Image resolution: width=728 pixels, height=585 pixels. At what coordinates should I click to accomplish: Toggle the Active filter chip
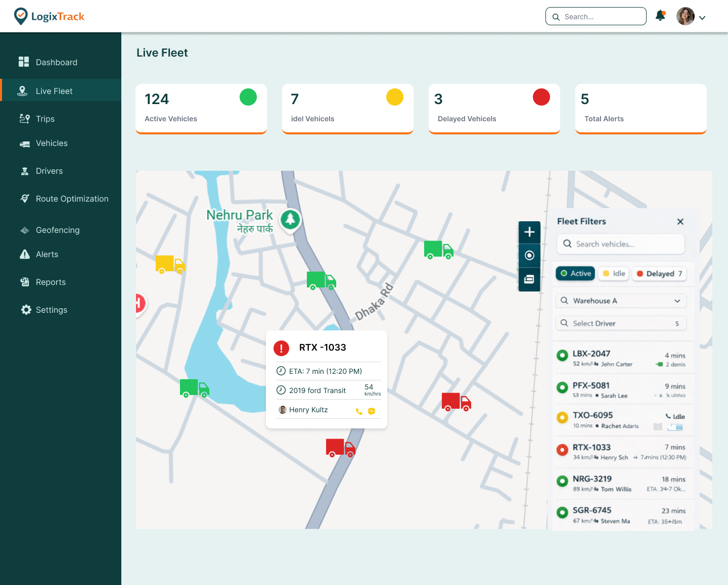pyautogui.click(x=575, y=273)
